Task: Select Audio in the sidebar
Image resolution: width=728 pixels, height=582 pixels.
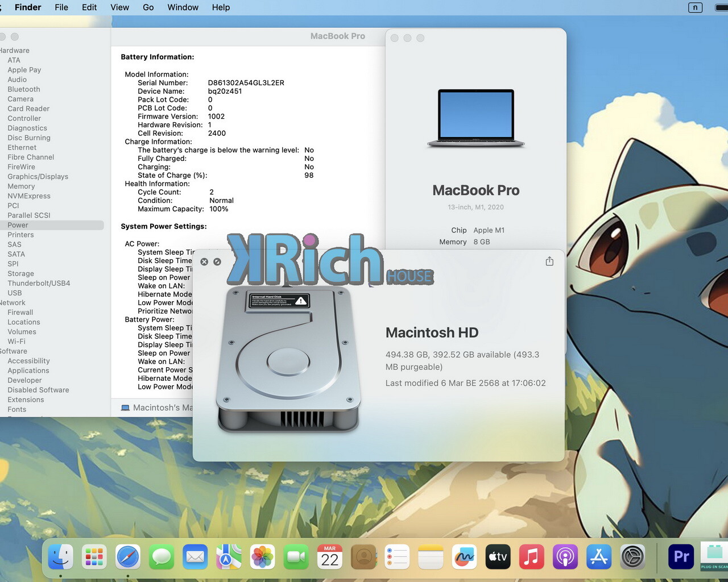Action: click(17, 80)
